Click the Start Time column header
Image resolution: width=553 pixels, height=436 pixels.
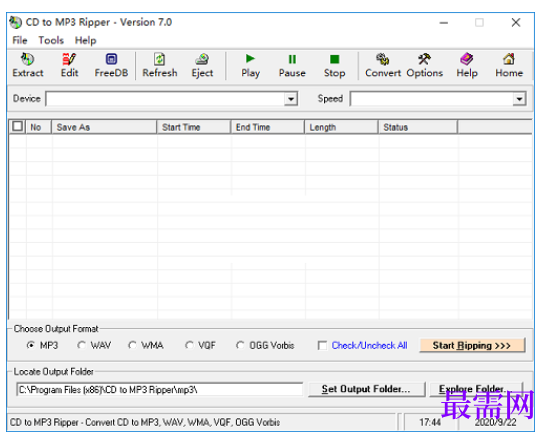[x=194, y=127]
